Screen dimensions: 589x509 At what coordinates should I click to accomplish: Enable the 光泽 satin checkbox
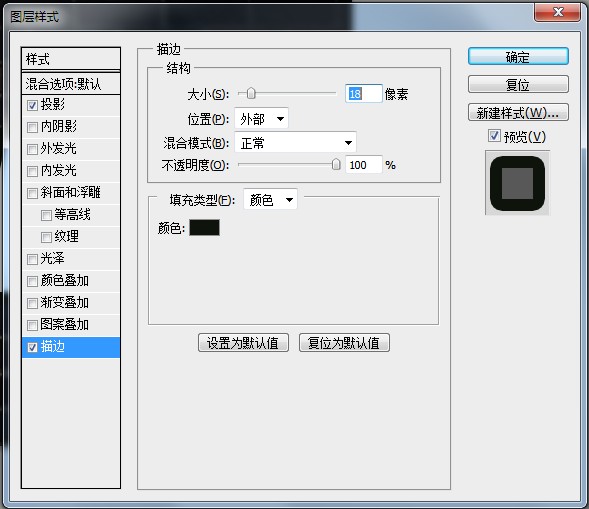tap(32, 259)
